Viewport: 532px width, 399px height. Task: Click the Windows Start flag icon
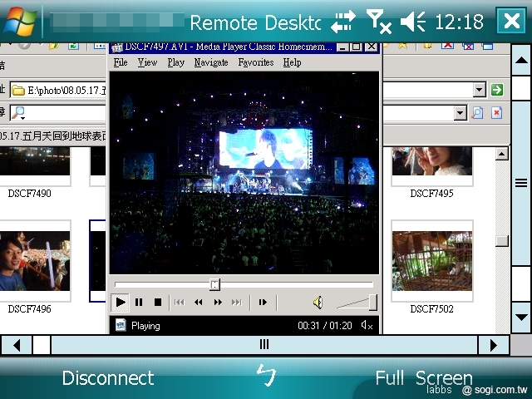(x=18, y=22)
